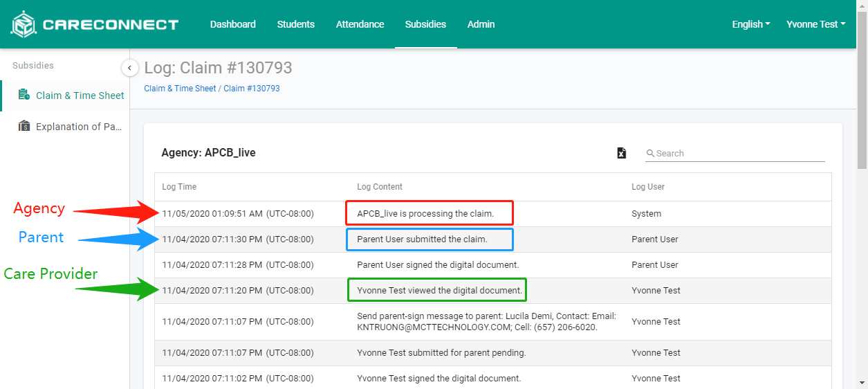This screenshot has width=868, height=389.
Task: Select the Explanation of Pa... sidebar item
Action: pyautogui.click(x=78, y=127)
